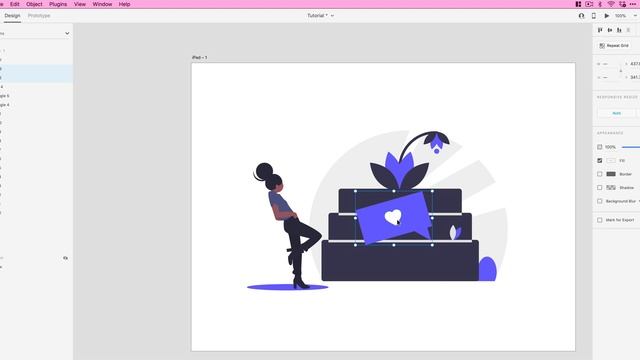Select the blue ellipse shadow under woman
The image size is (640, 360).
pyautogui.click(x=287, y=287)
